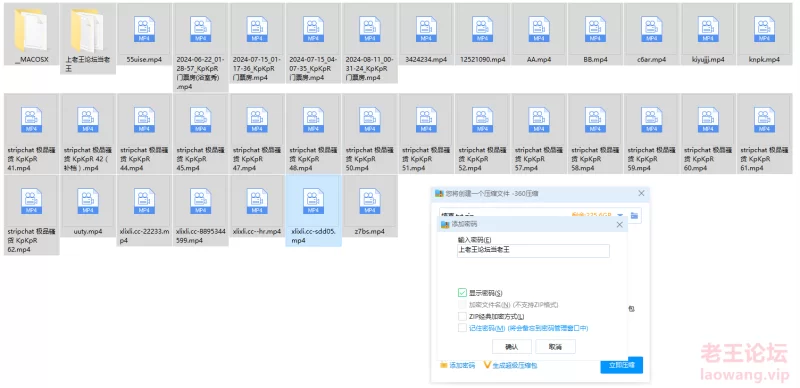Click the 立即压缩 button
The width and height of the screenshot is (800, 388).
point(621,365)
